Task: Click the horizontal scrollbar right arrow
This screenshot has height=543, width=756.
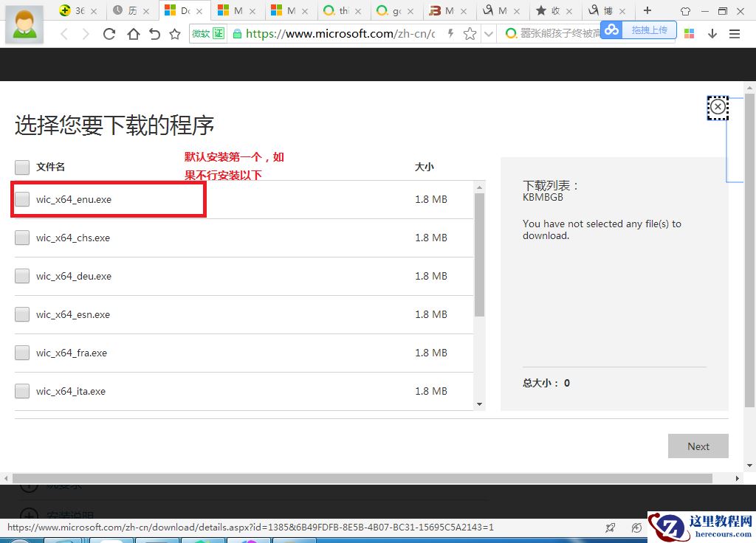Action: [x=737, y=478]
